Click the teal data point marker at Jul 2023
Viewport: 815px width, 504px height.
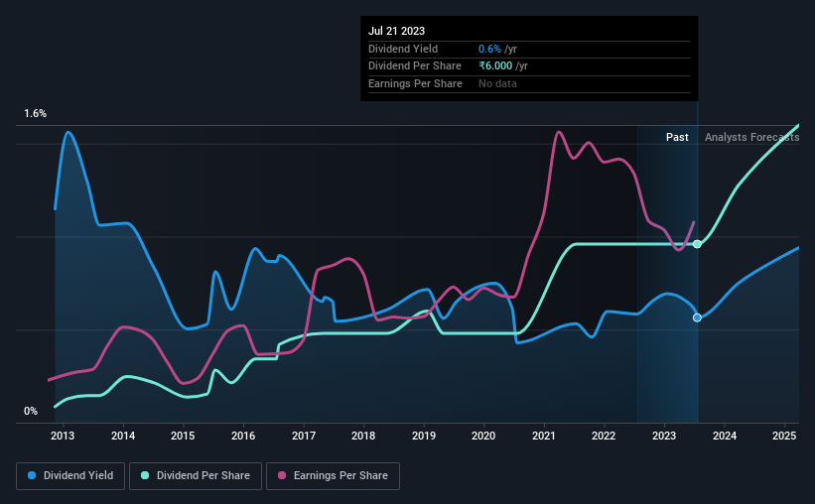point(697,244)
